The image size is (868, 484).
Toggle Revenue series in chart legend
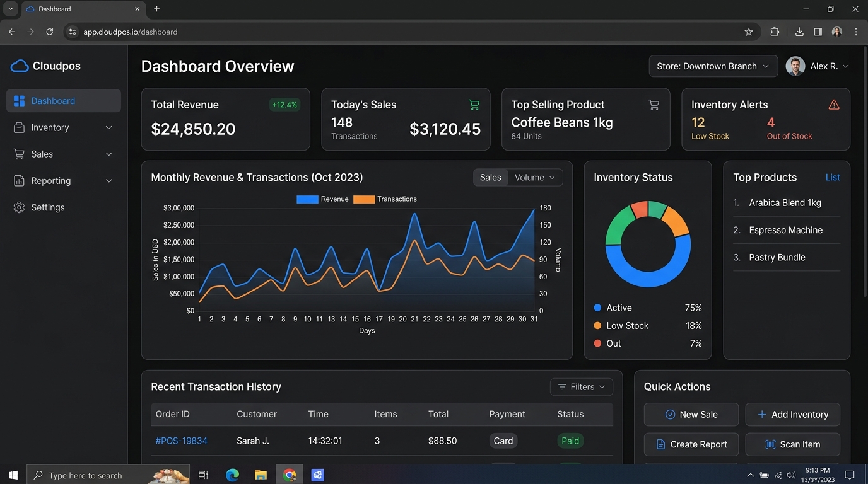322,199
